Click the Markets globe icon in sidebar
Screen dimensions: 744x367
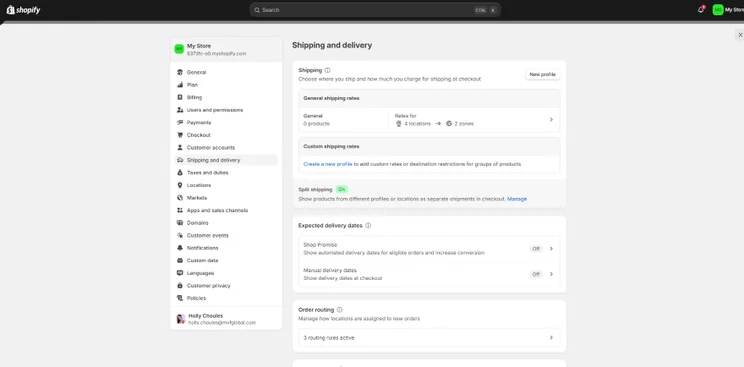(180, 198)
